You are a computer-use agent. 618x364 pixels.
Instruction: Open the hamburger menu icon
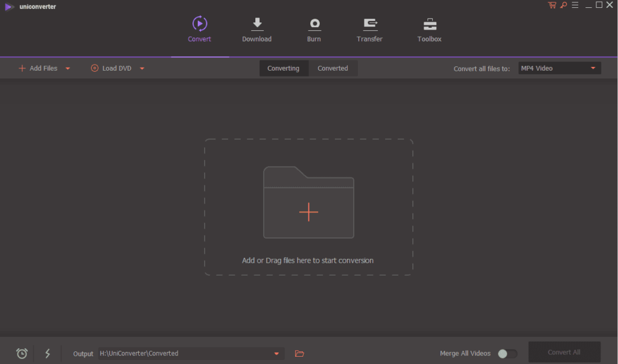(575, 5)
